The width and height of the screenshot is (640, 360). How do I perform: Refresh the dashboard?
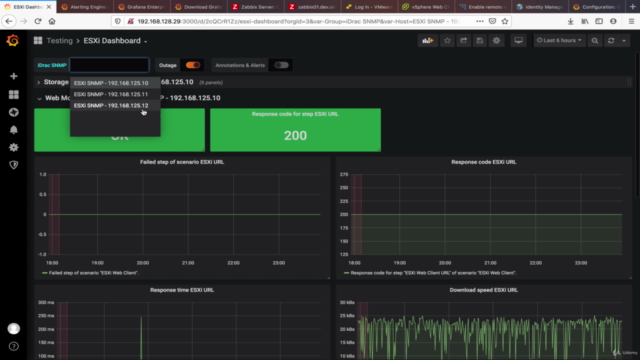coord(611,40)
